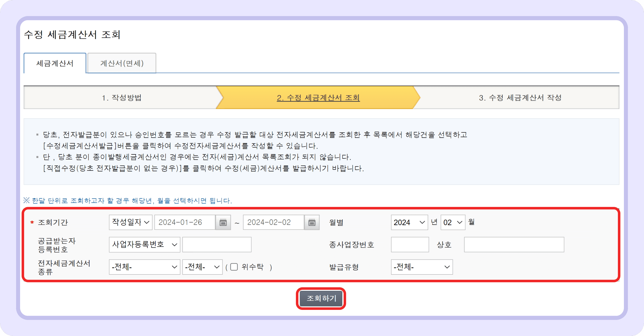Click the 조회하기 button

321,299
